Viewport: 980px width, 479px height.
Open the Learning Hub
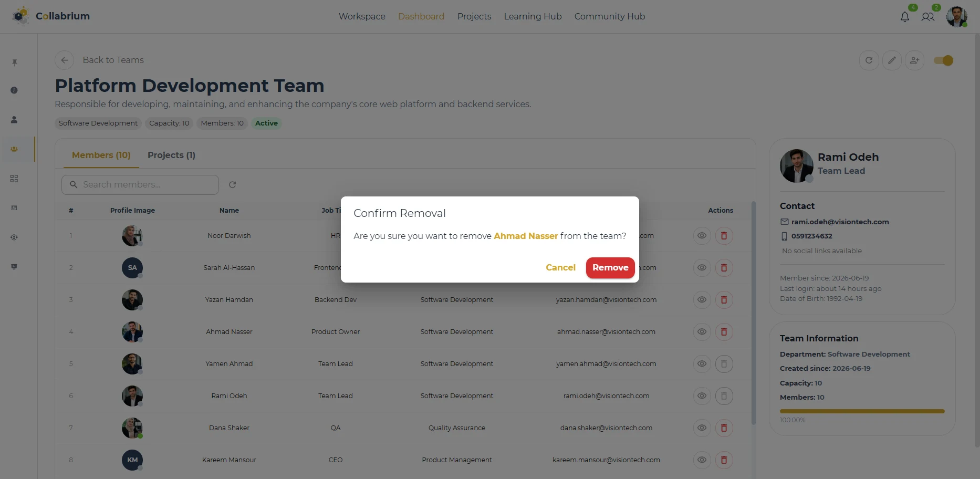point(533,16)
